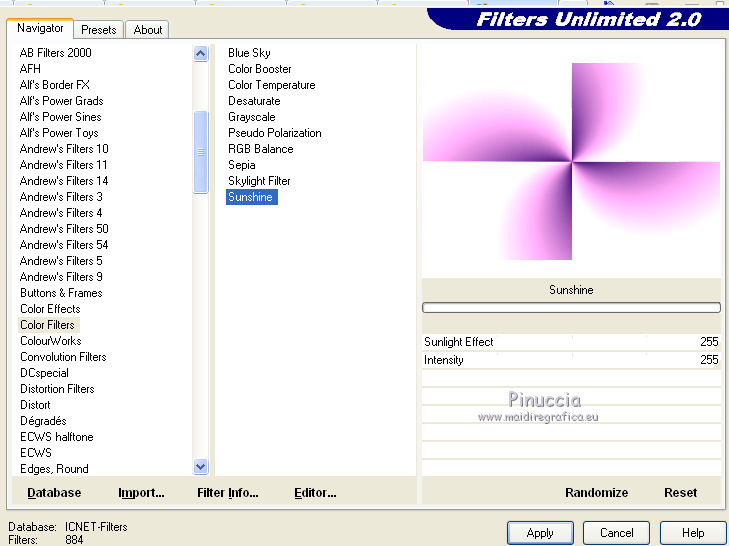Select Andrew's Filters 5 category

point(61,260)
